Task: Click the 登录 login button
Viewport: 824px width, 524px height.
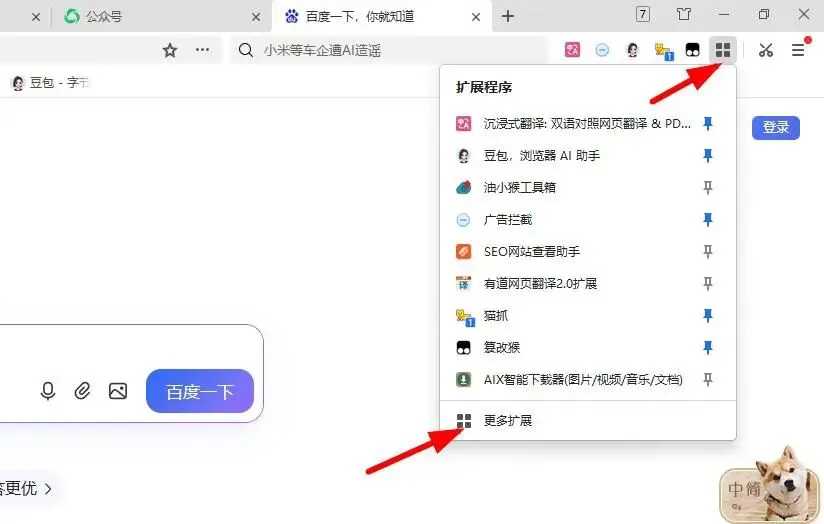Action: [776, 127]
